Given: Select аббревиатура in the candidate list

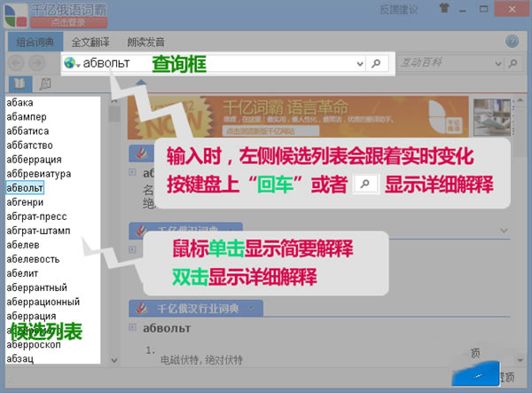Looking at the screenshot, I should pyautogui.click(x=39, y=174).
